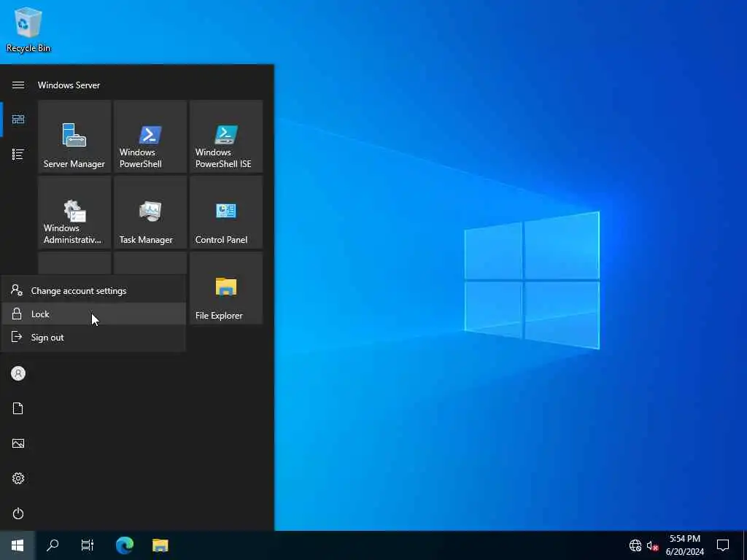Open Documents from Start sidebar
Image resolution: width=747 pixels, height=560 pixels.
click(x=18, y=408)
